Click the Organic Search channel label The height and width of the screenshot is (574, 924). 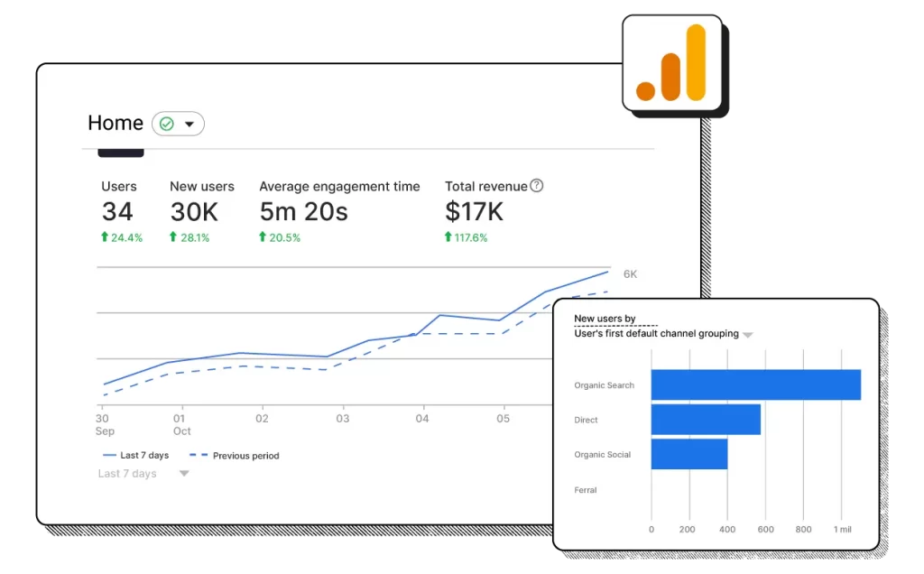coord(603,384)
